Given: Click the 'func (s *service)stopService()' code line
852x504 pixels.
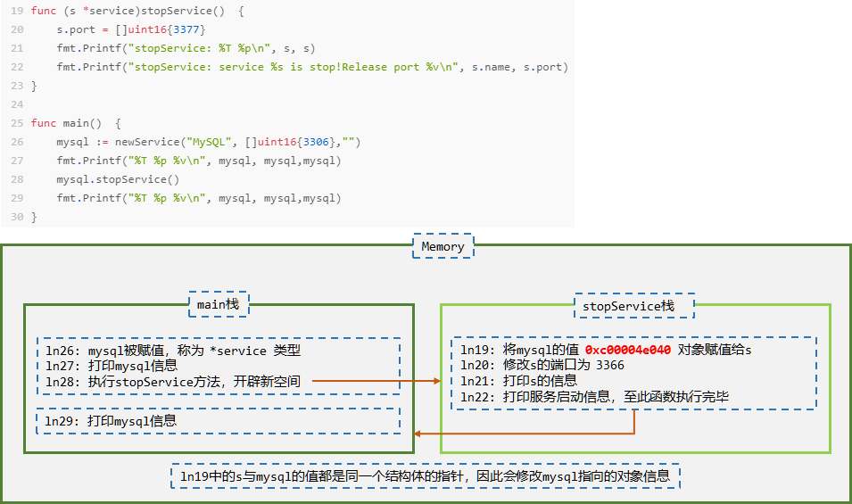Looking at the screenshot, I should (x=137, y=11).
